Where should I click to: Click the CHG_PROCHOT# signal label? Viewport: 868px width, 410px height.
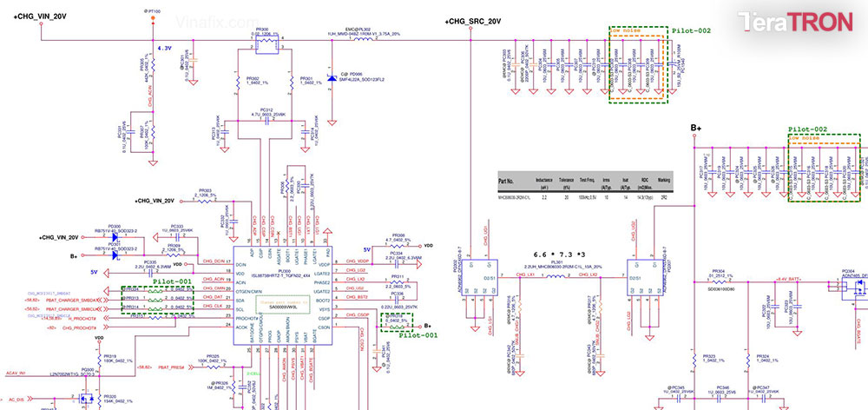coord(79,328)
